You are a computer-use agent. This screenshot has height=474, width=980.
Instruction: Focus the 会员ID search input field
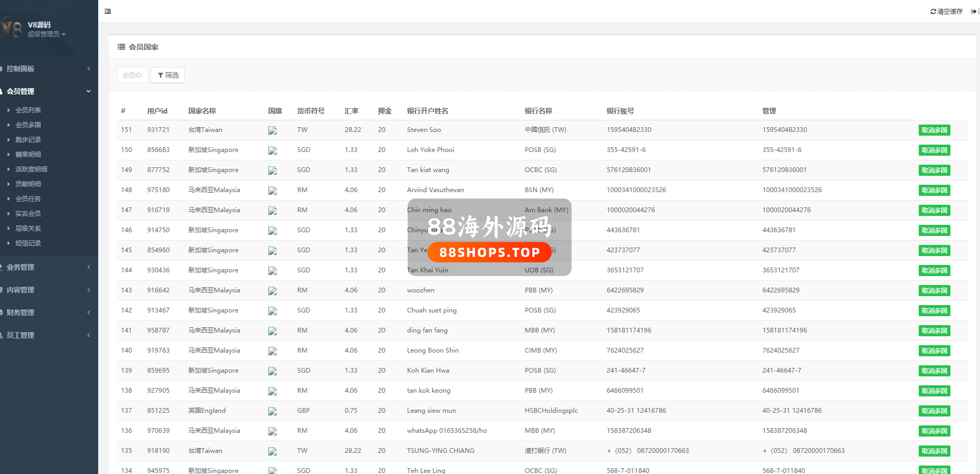pyautogui.click(x=132, y=75)
